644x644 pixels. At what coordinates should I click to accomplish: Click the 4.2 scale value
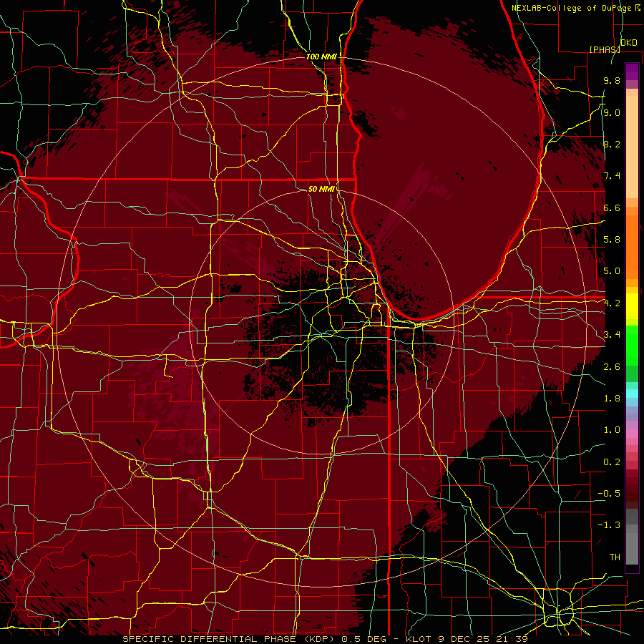click(612, 303)
